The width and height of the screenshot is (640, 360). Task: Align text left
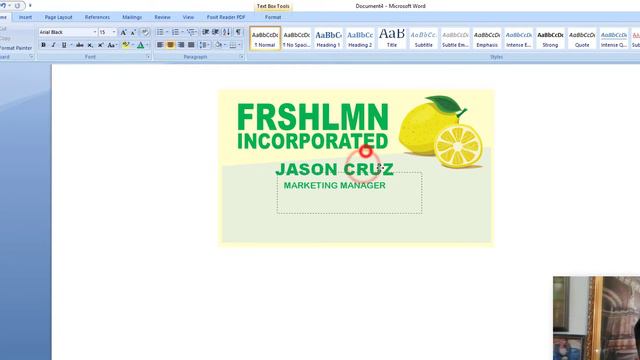(x=160, y=45)
